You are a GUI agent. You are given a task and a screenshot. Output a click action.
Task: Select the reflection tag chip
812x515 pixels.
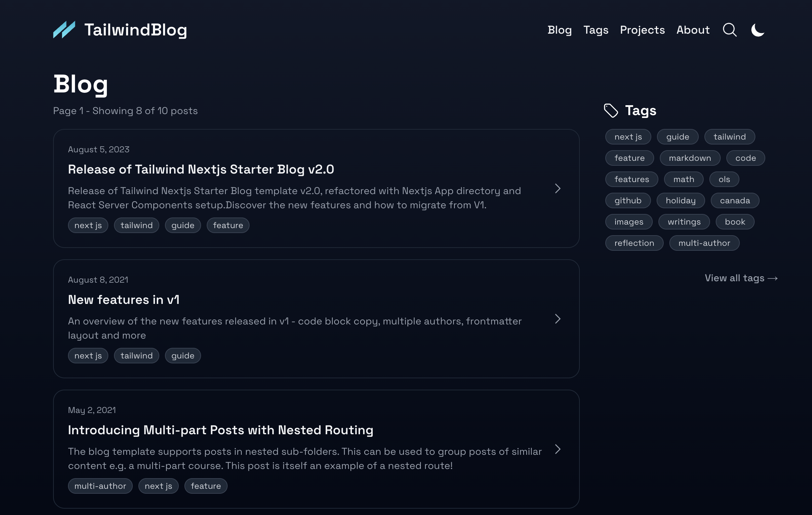tap(634, 243)
